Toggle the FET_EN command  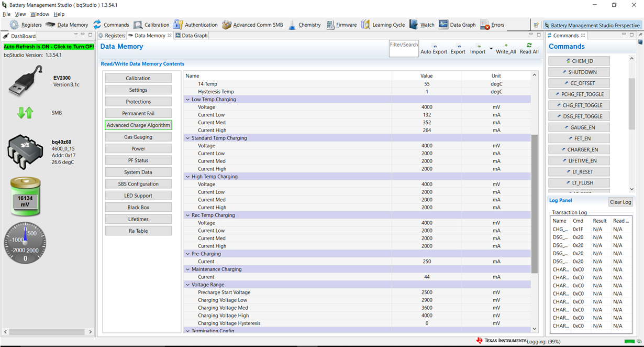tap(579, 138)
